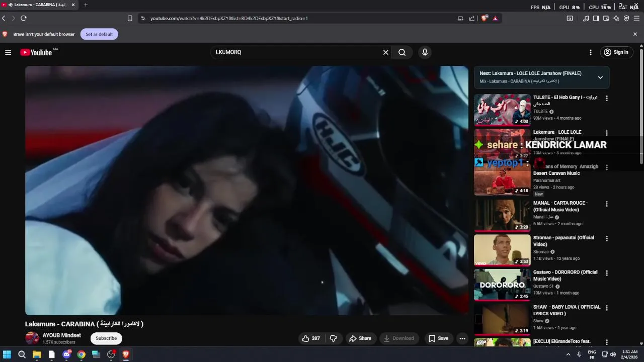Image resolution: width=644 pixels, height=362 pixels.
Task: Show hidden system tray icons
Action: (569, 354)
